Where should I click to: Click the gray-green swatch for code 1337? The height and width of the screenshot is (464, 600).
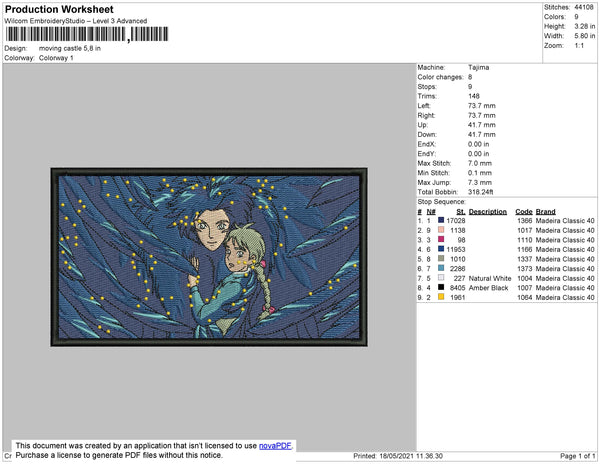[x=441, y=259]
